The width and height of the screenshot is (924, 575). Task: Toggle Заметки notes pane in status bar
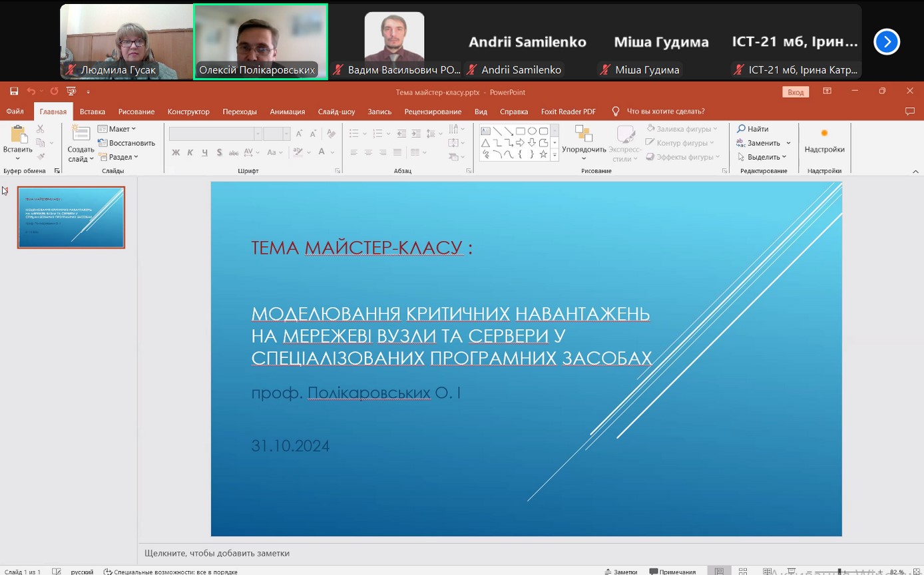620,571
